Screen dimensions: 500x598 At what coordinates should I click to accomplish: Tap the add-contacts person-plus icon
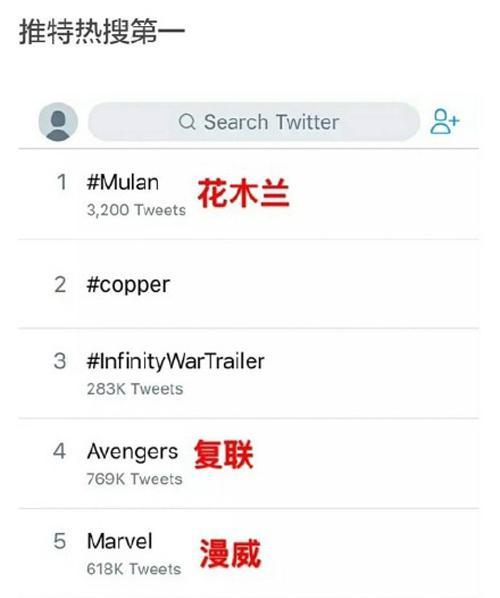pos(445,122)
